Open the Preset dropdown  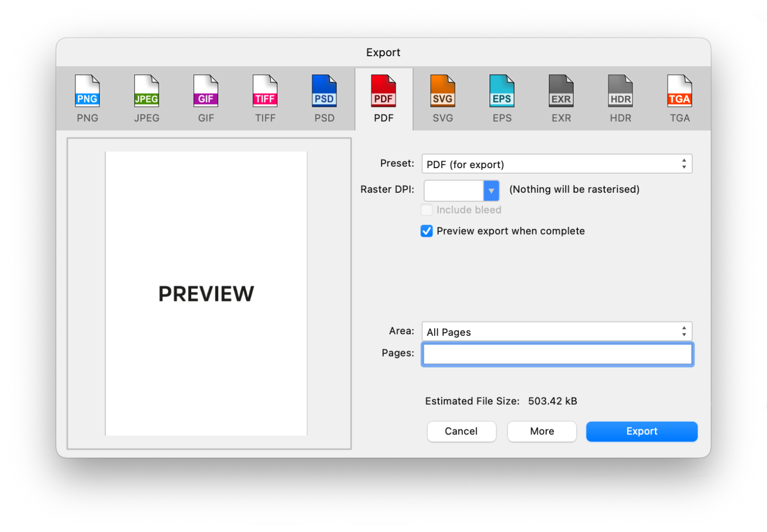pos(557,164)
